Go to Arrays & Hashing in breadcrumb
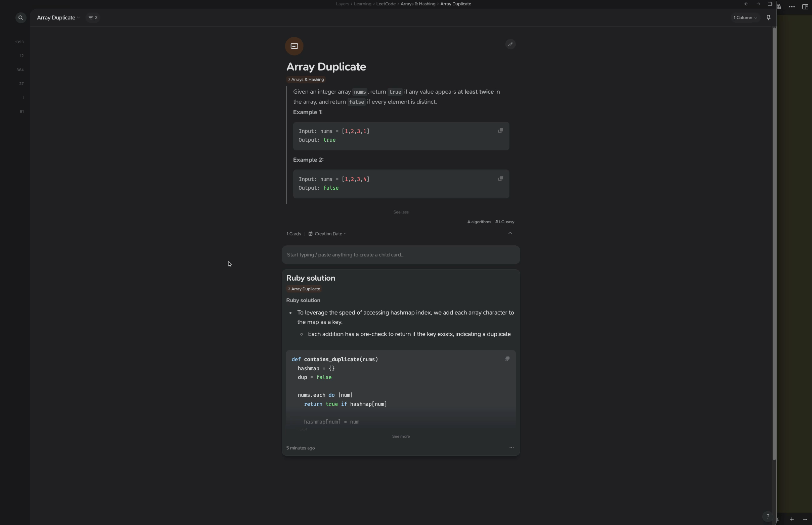Image resolution: width=812 pixels, height=525 pixels. pyautogui.click(x=418, y=4)
